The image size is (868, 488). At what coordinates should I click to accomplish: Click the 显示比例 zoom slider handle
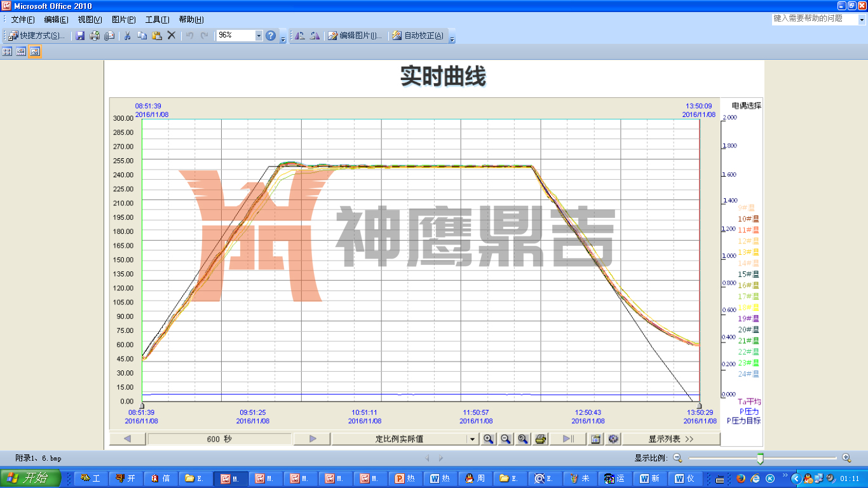pyautogui.click(x=760, y=458)
